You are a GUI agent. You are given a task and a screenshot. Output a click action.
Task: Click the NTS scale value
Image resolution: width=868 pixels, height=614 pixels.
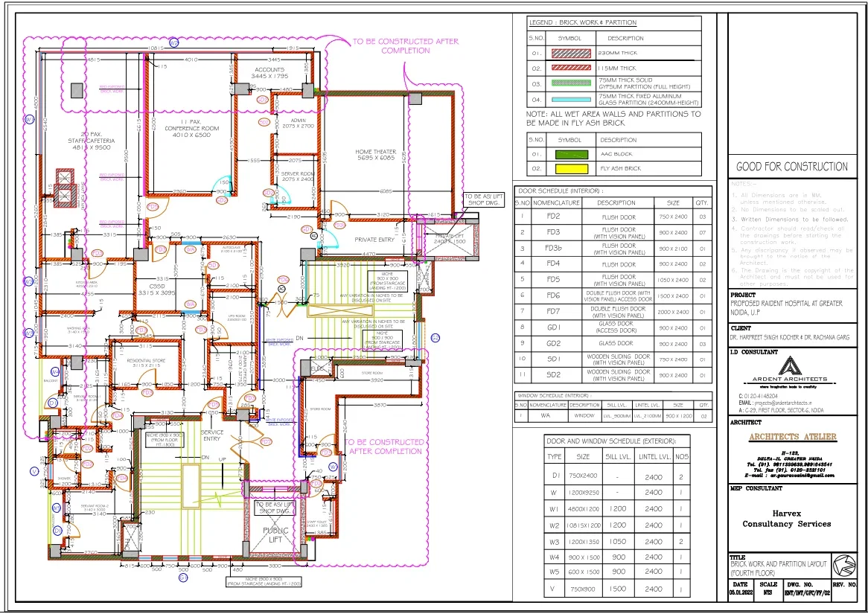768,592
